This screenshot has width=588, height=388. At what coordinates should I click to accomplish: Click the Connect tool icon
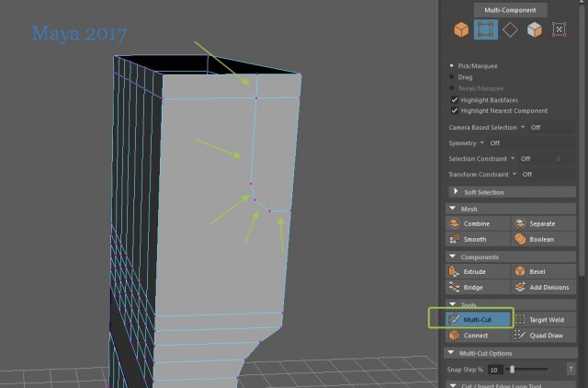pyautogui.click(x=455, y=335)
